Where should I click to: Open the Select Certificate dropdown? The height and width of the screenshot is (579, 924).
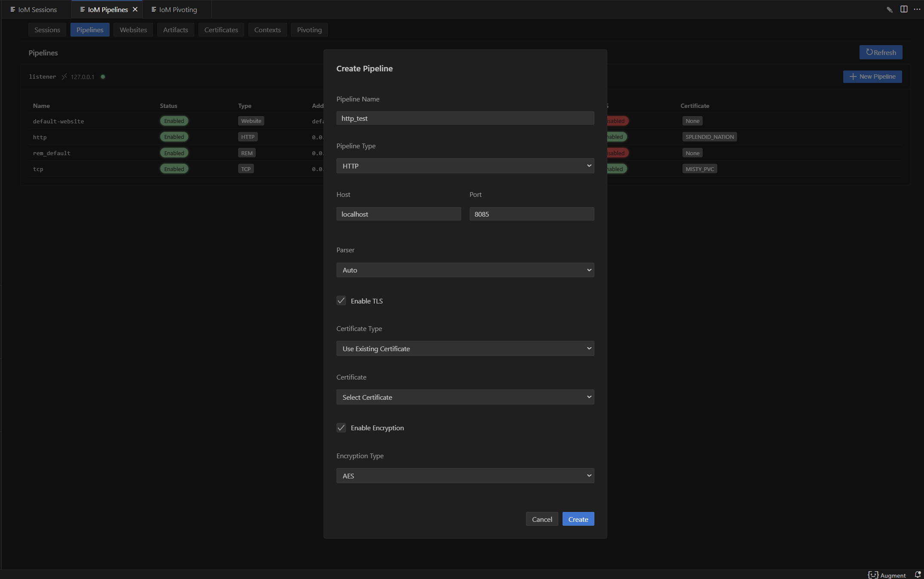click(x=465, y=397)
